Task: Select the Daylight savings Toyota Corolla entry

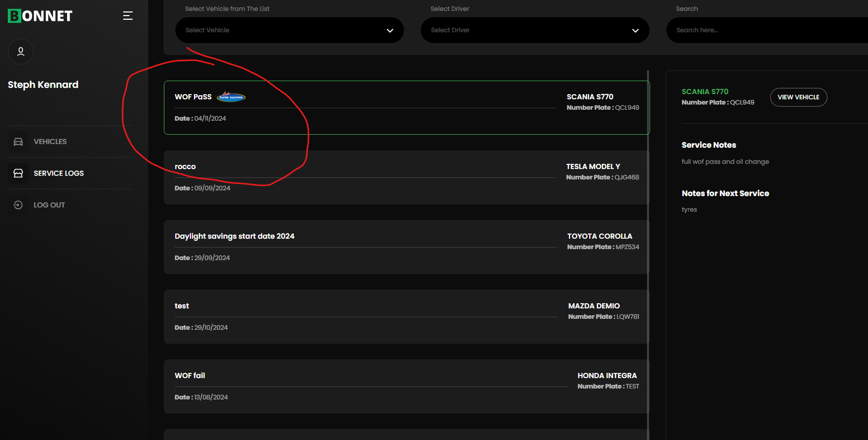Action: [x=406, y=247]
